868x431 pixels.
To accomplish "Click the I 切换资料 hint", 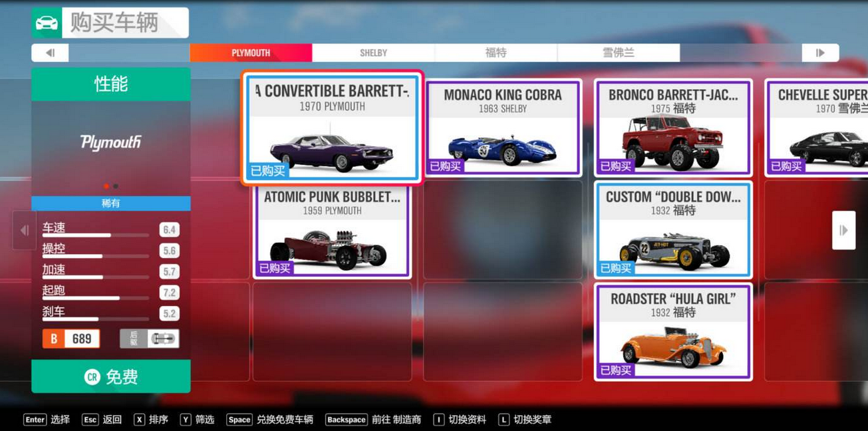I will (x=460, y=420).
